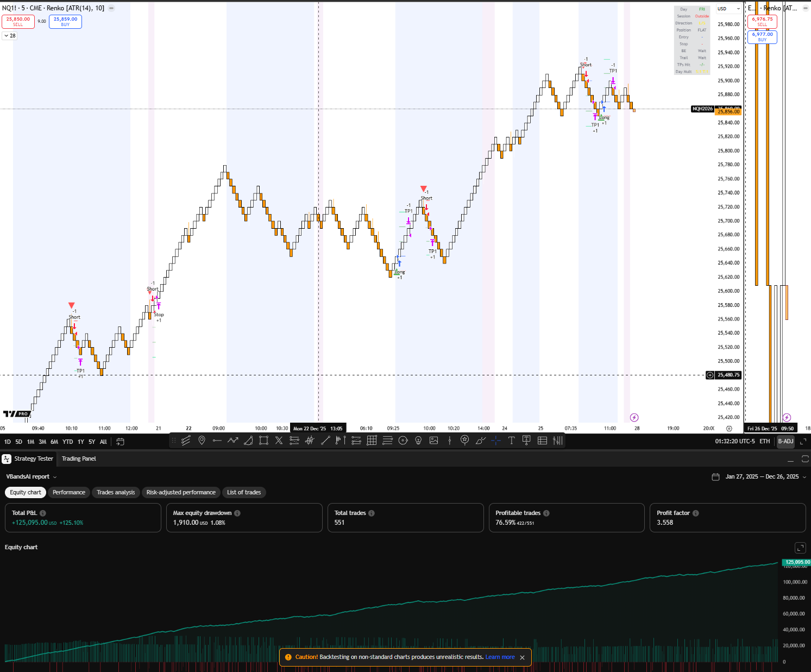The width and height of the screenshot is (811, 672).
Task: Switch to the Trading Panel tab
Action: point(79,459)
